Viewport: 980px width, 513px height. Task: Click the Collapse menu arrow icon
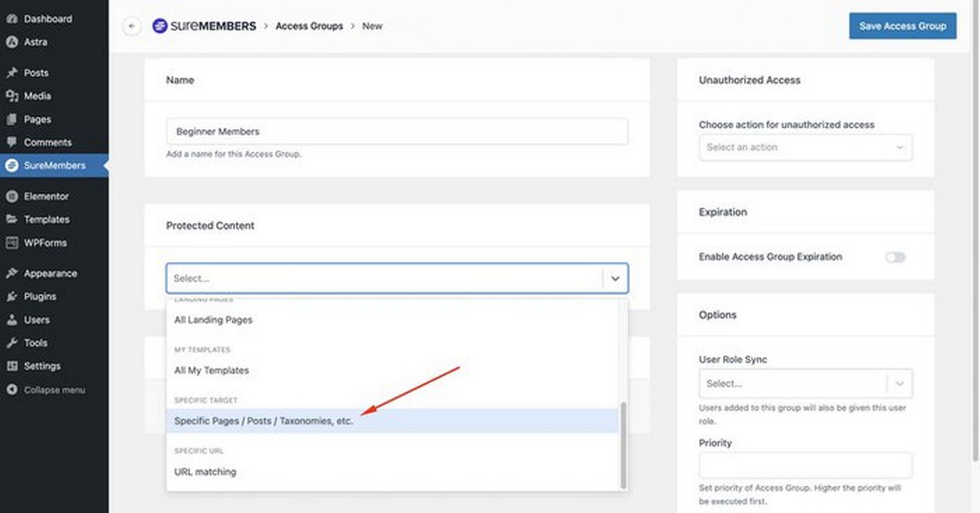click(12, 390)
